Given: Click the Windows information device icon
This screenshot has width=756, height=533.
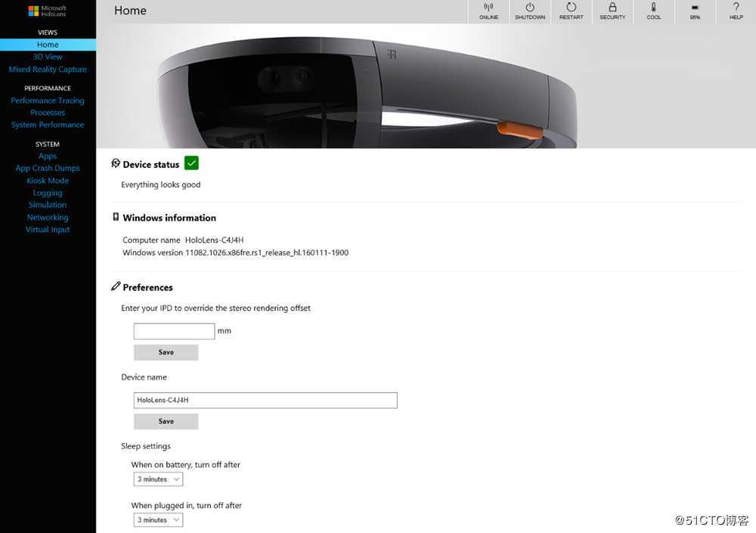Looking at the screenshot, I should tap(116, 216).
